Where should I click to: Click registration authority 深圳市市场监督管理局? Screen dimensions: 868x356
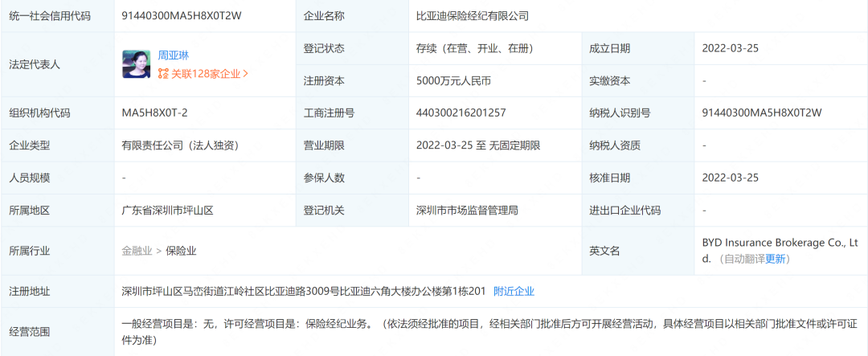(x=467, y=211)
